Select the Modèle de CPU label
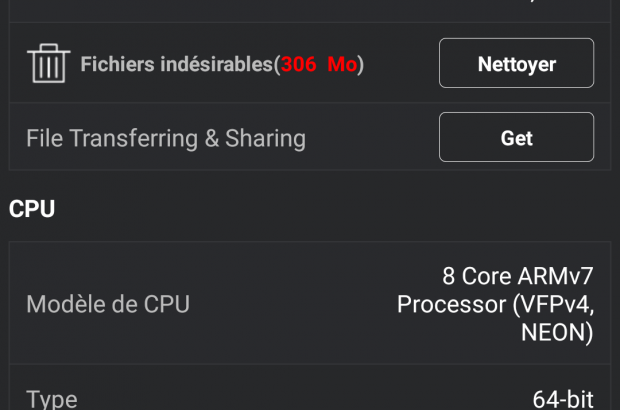Viewport: 620px width, 410px height. (108, 304)
